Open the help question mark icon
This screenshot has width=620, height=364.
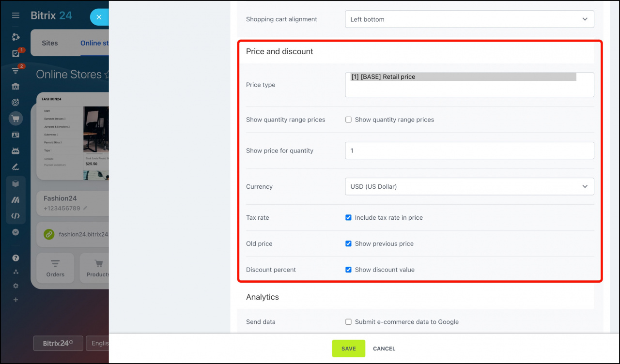coord(15,258)
